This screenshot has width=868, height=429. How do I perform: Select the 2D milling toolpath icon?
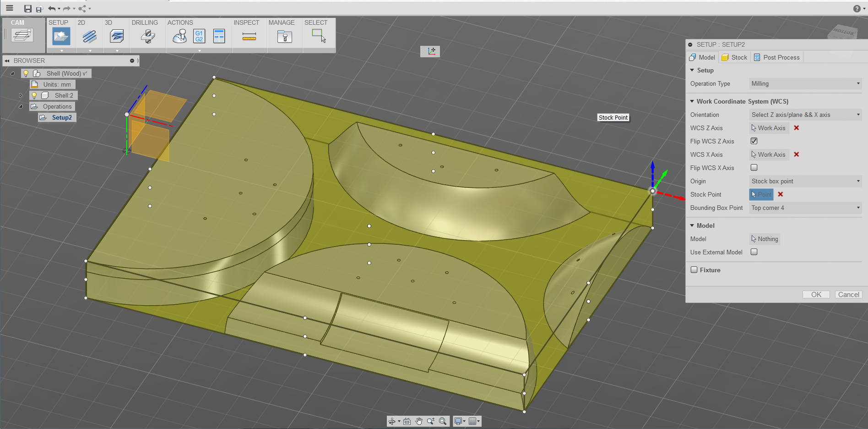[x=89, y=36]
